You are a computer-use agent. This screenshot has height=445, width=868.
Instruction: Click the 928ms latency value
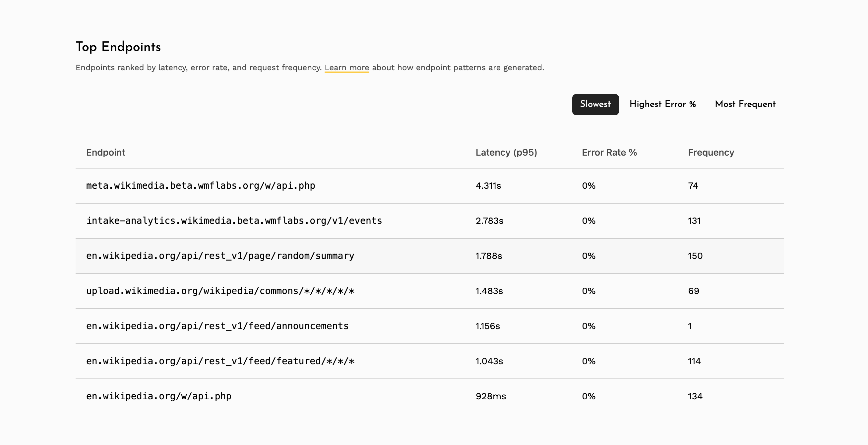coord(491,396)
